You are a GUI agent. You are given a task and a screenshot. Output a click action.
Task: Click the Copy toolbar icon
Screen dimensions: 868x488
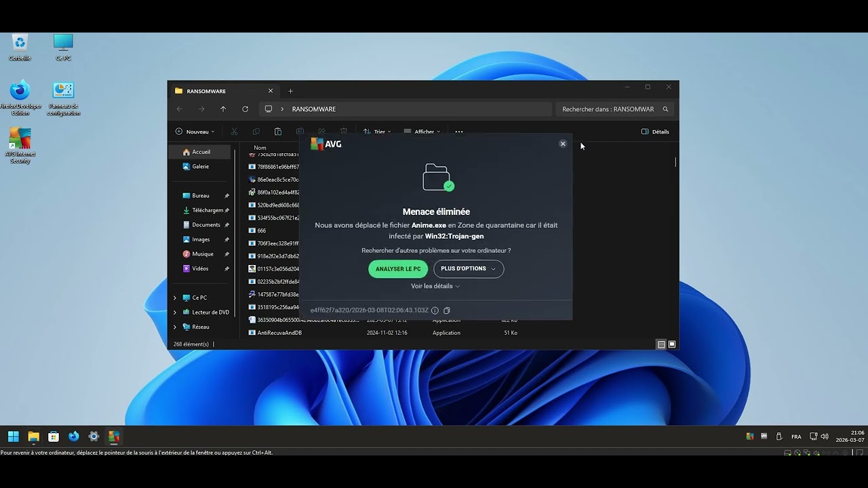coord(256,131)
